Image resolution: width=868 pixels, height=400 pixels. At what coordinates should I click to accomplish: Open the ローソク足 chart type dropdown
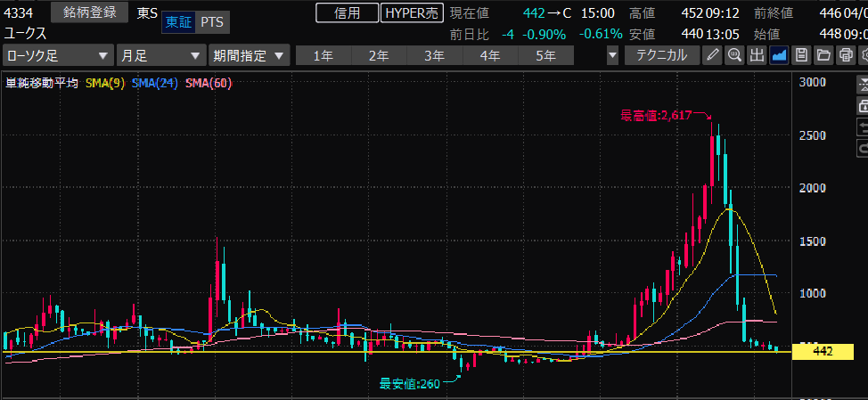[x=58, y=56]
